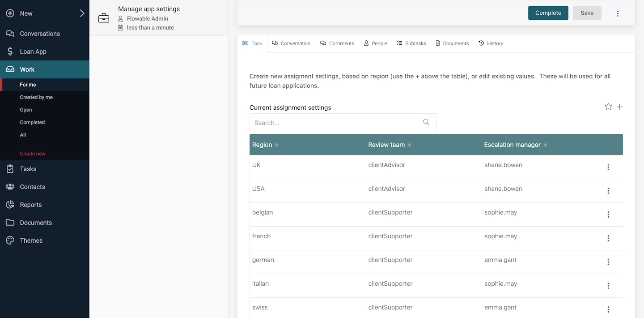
Task: Add new assignment setting with plus icon
Action: click(x=619, y=107)
